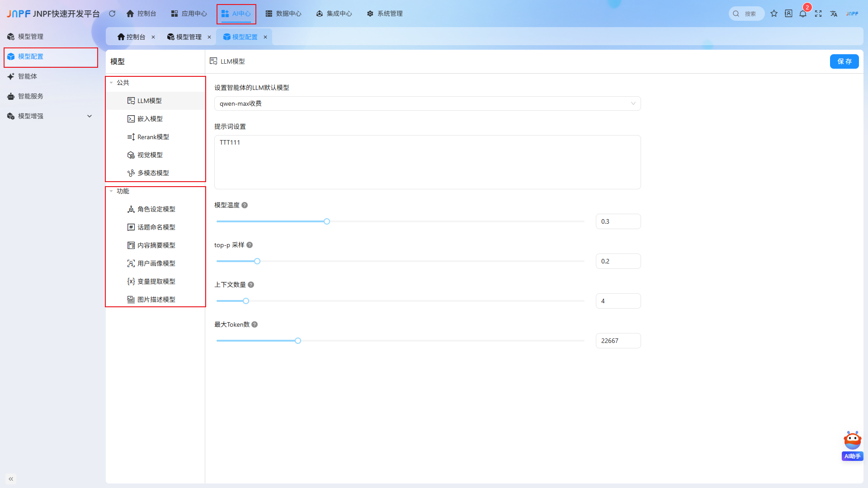Click the JNPF avatar logo at top right
Image resolution: width=868 pixels, height=488 pixels.
pyautogui.click(x=852, y=14)
